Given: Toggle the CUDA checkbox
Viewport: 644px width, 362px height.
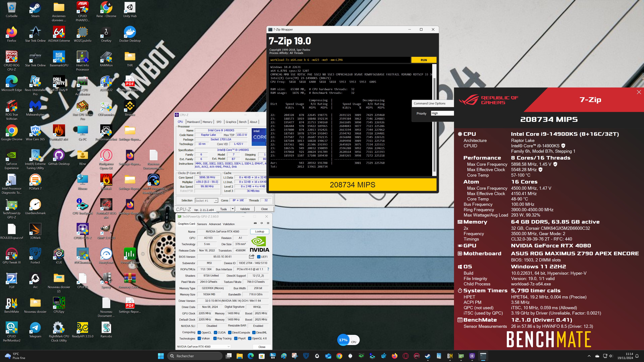Looking at the screenshot, I should (215, 333).
